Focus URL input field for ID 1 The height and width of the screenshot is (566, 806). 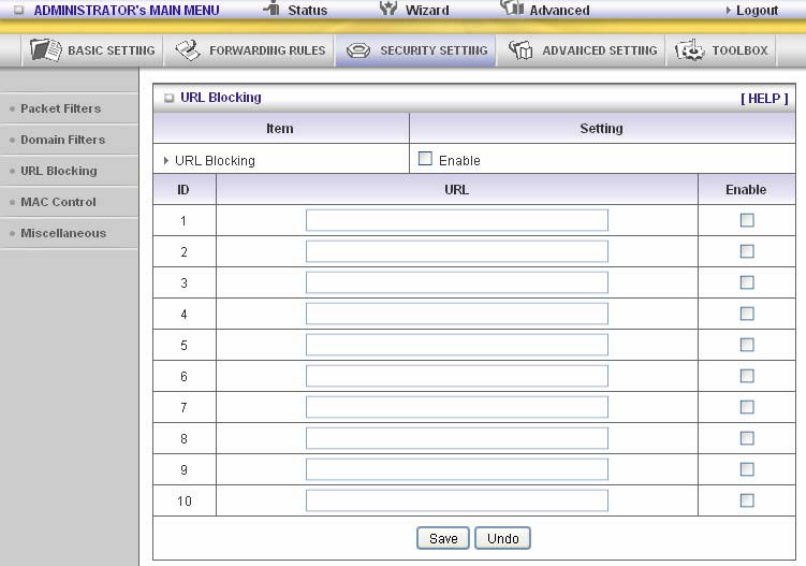pyautogui.click(x=457, y=220)
